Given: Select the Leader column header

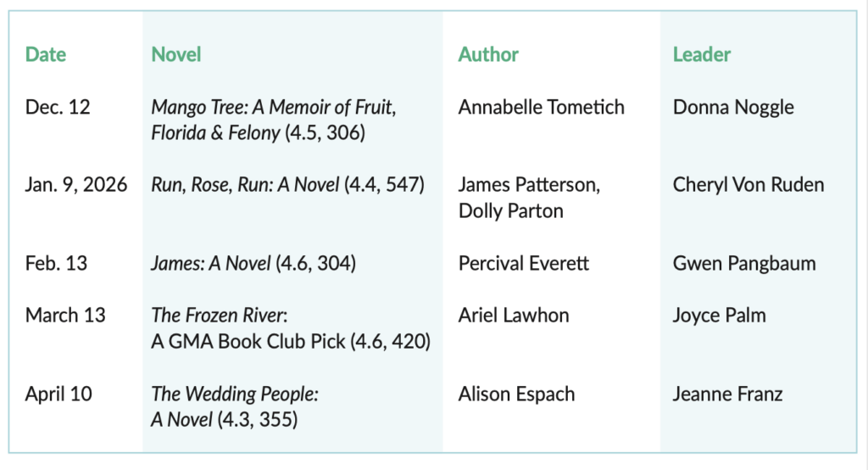Looking at the screenshot, I should 701,55.
